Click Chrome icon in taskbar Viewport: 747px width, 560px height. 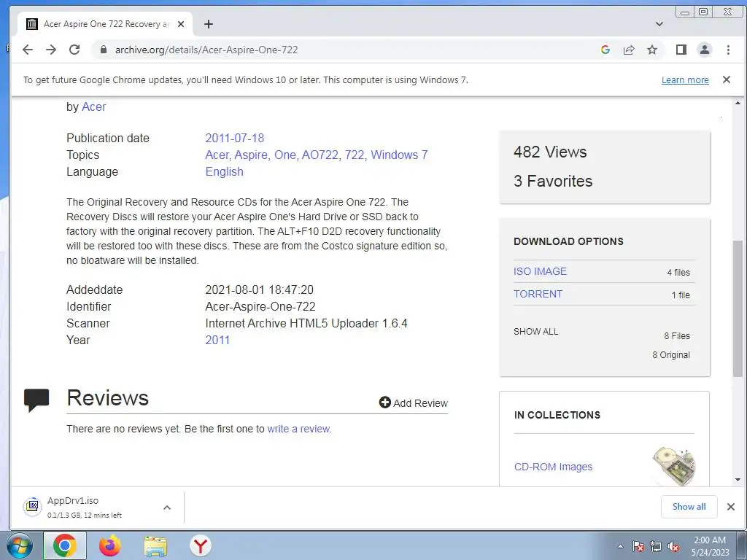(65, 545)
